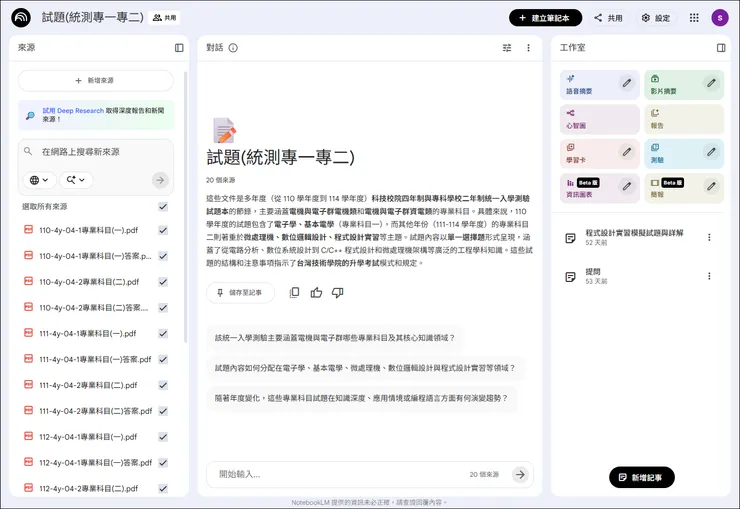Copy the summary with the copy icon
The height and width of the screenshot is (509, 740).
click(294, 293)
